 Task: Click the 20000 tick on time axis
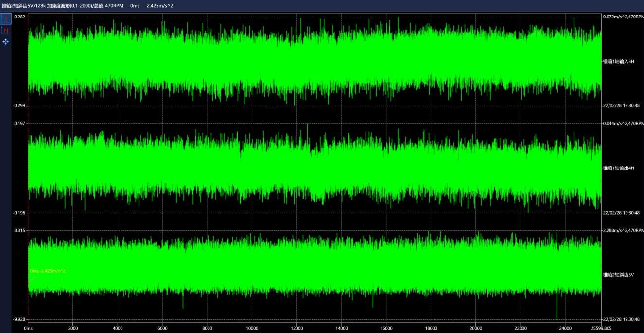point(475,328)
